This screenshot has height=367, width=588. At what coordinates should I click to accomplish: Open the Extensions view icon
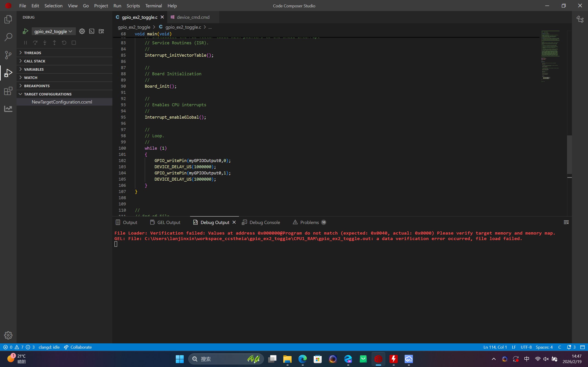8,91
